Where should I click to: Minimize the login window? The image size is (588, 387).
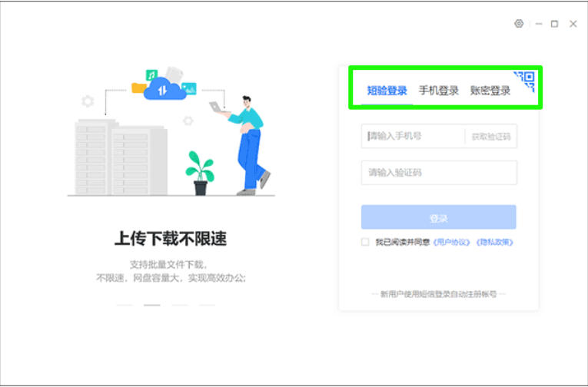pyautogui.click(x=539, y=24)
